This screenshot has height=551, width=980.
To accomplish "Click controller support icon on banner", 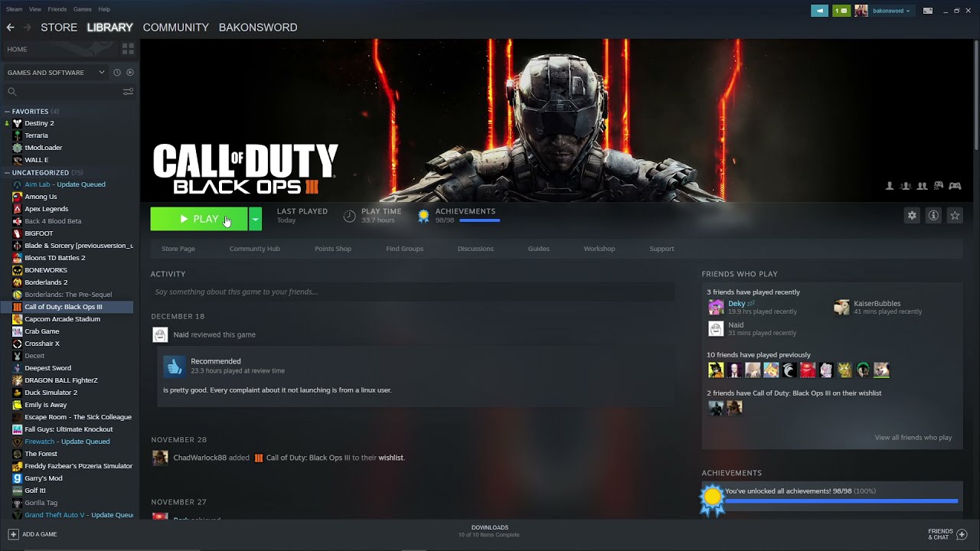I will 955,185.
